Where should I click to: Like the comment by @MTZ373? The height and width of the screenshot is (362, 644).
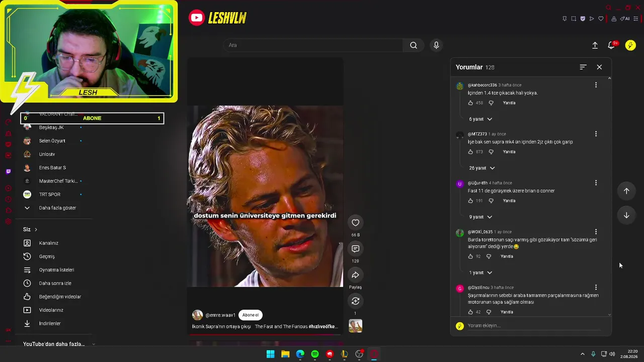click(x=470, y=152)
